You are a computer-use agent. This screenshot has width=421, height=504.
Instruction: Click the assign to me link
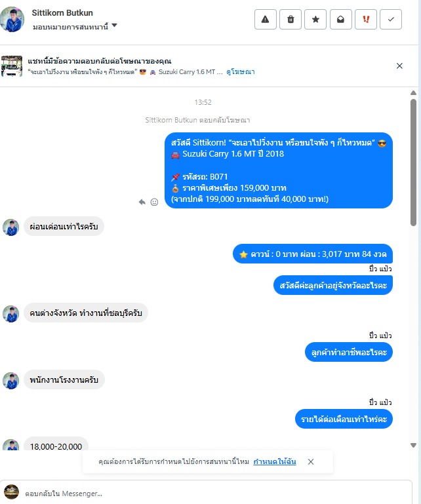tap(275, 461)
